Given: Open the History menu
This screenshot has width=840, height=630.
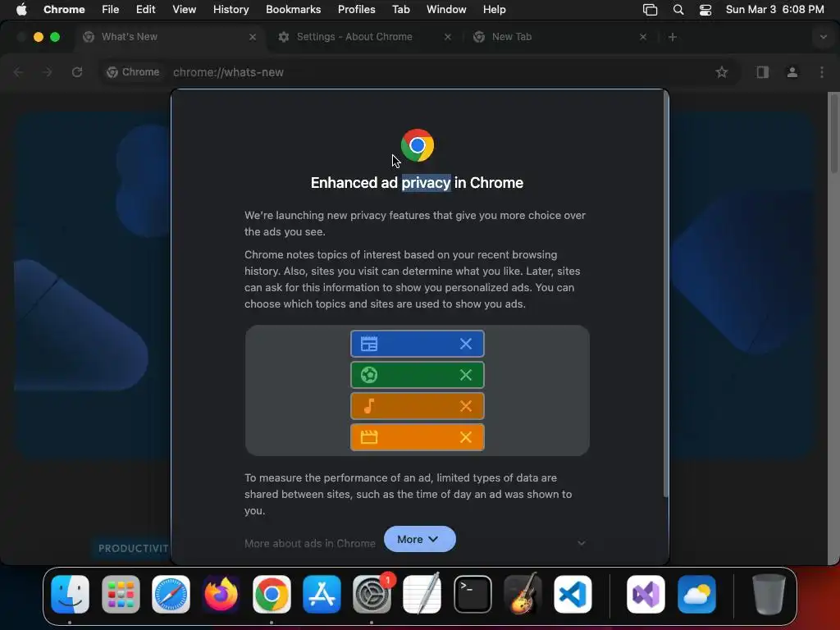Looking at the screenshot, I should pyautogui.click(x=231, y=10).
